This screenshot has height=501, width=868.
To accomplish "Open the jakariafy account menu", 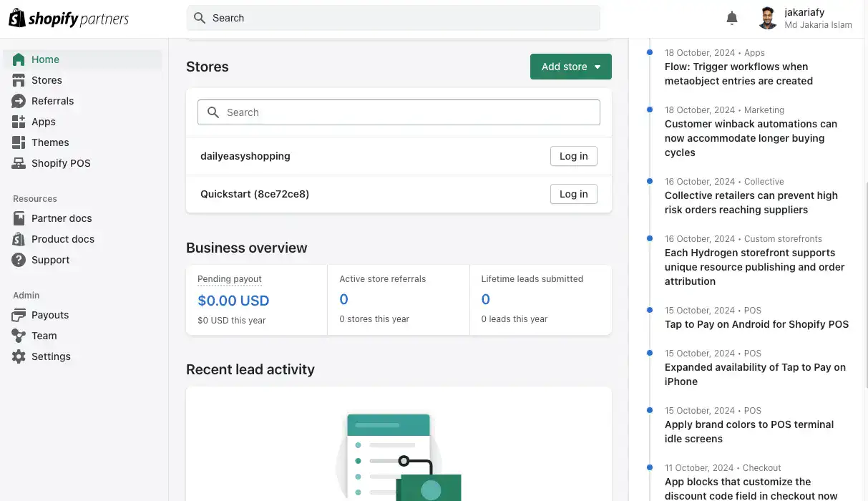I will [805, 19].
